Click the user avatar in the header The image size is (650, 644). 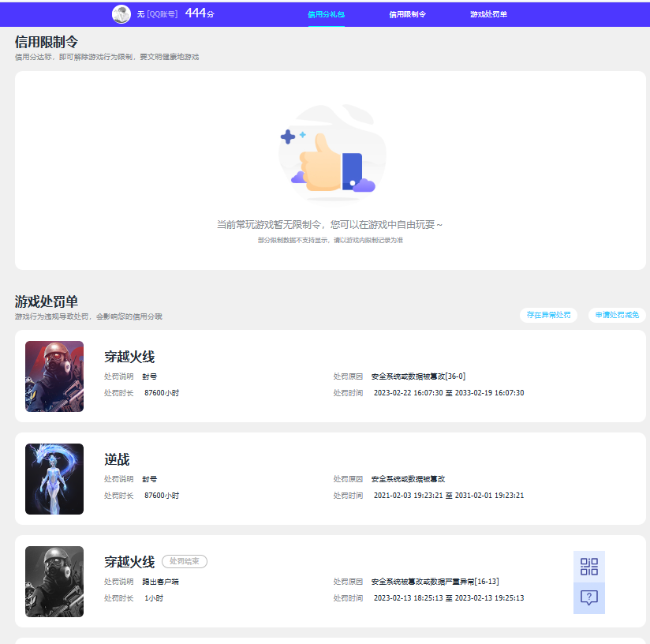(x=121, y=14)
